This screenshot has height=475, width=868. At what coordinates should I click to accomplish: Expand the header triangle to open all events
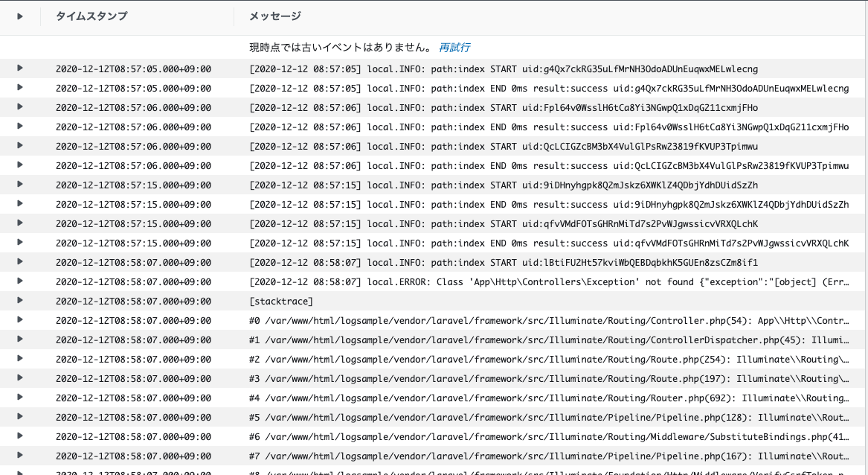(x=20, y=16)
